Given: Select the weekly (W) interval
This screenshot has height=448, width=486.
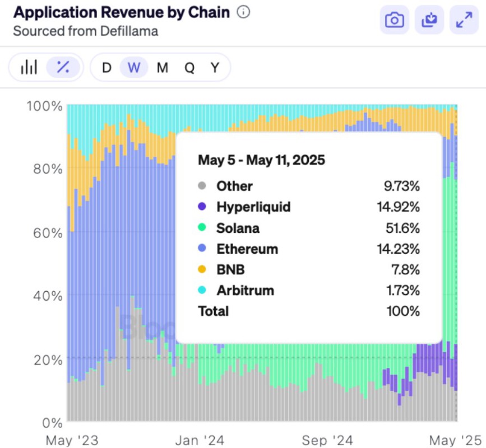Looking at the screenshot, I should tap(134, 68).
